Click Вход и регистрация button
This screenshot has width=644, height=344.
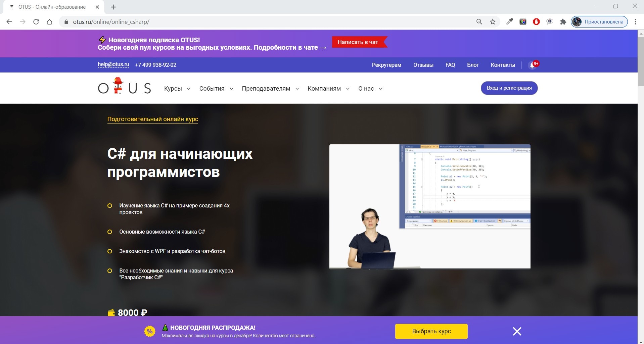pos(509,88)
